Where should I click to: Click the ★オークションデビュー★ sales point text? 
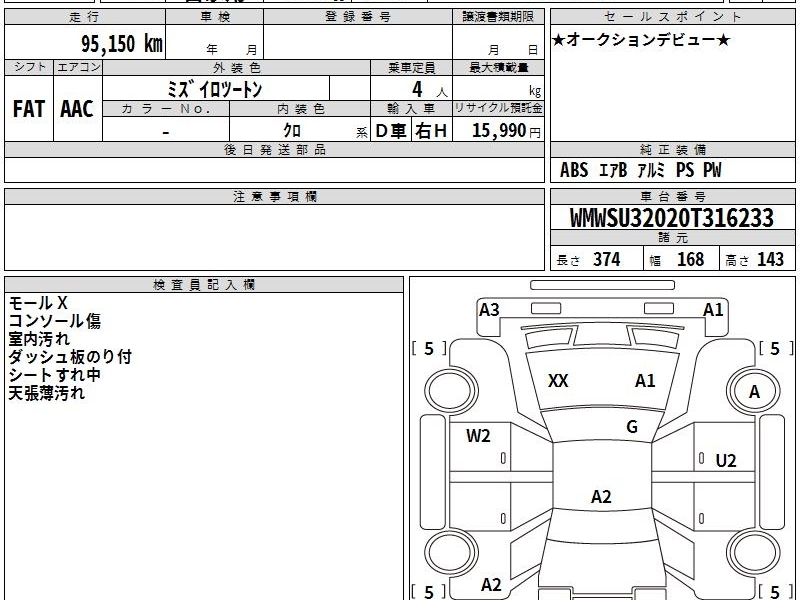coord(641,40)
